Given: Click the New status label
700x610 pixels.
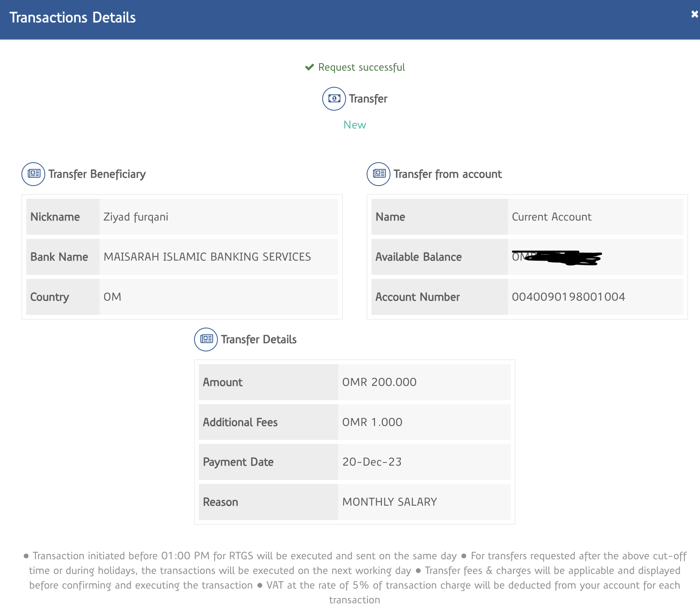Looking at the screenshot, I should tap(354, 125).
